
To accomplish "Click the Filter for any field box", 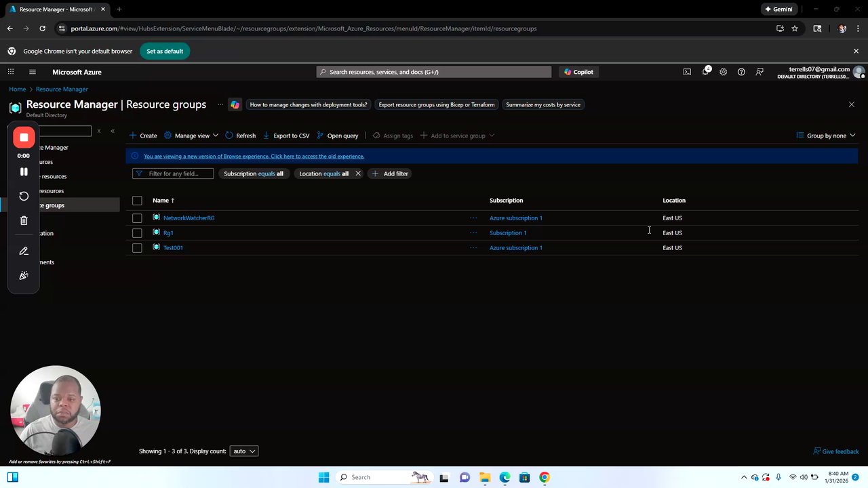I will click(173, 174).
